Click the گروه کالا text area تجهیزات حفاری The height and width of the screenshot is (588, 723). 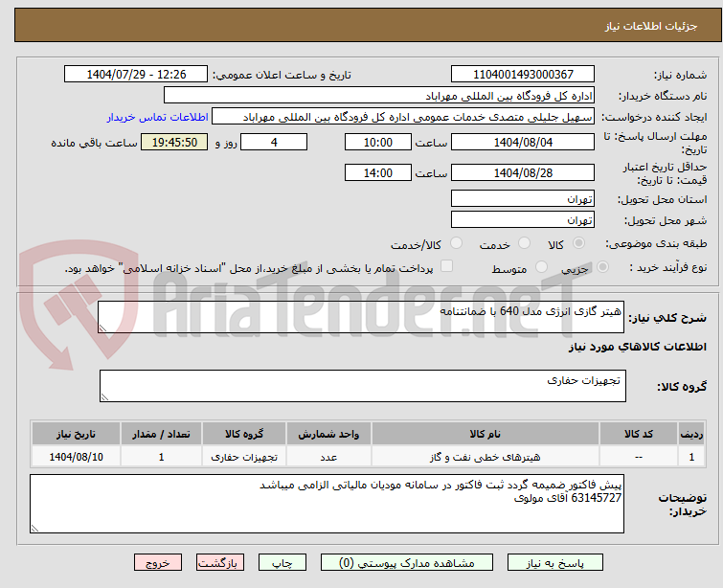coord(363,386)
